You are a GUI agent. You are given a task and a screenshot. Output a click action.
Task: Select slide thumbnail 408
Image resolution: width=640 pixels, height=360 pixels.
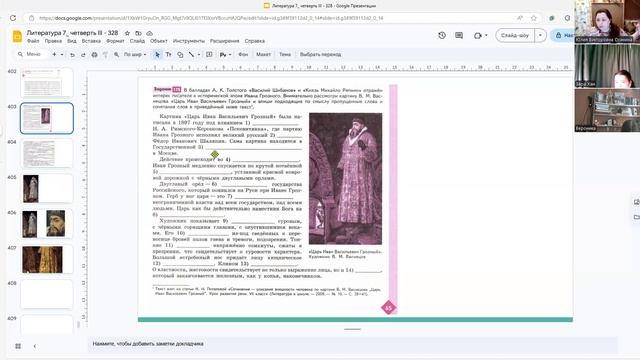47,294
